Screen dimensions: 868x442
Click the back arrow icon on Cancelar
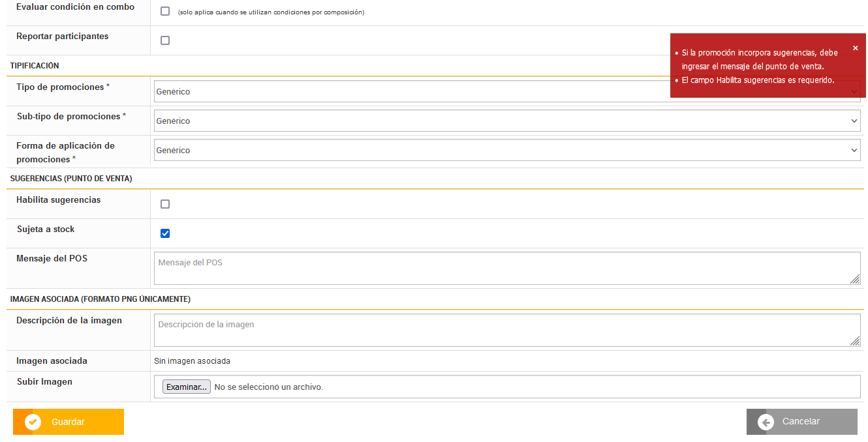(766, 422)
